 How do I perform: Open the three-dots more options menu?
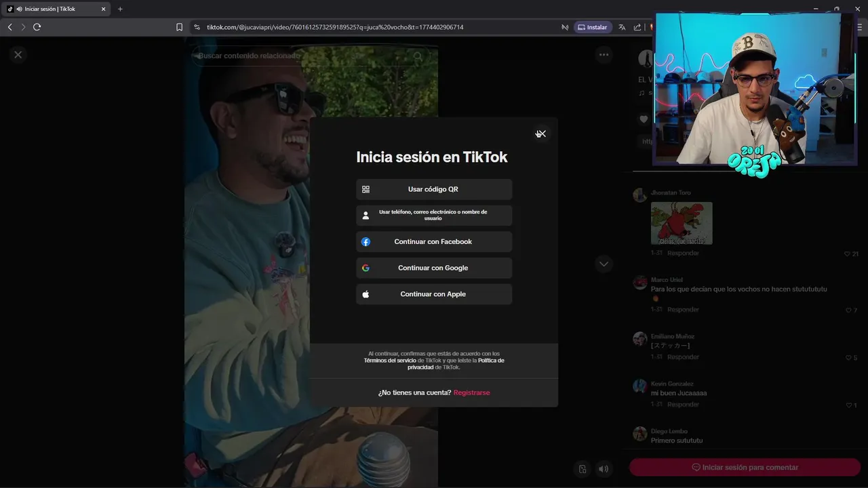pos(604,55)
